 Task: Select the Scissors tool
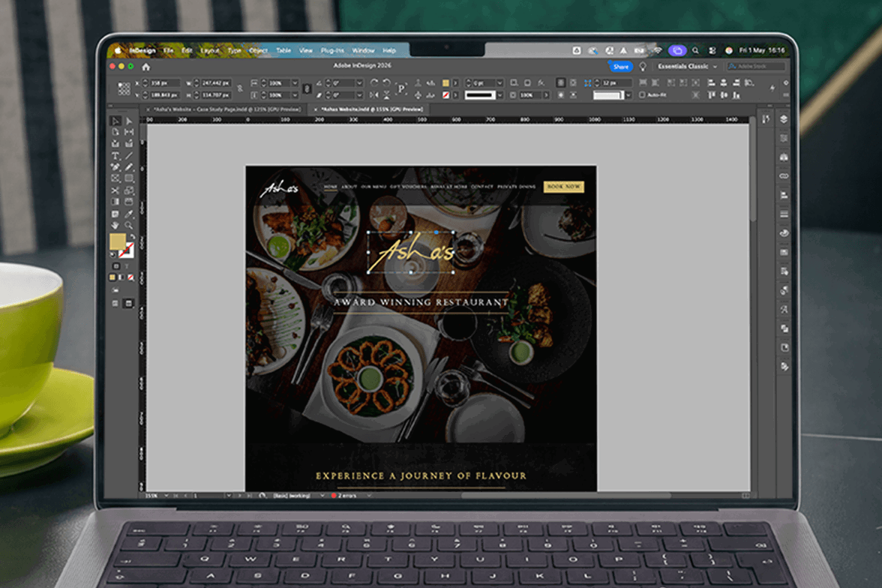115,190
